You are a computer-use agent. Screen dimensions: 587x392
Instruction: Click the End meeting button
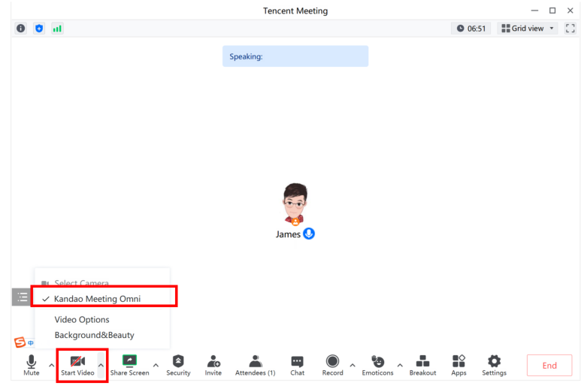pos(549,366)
